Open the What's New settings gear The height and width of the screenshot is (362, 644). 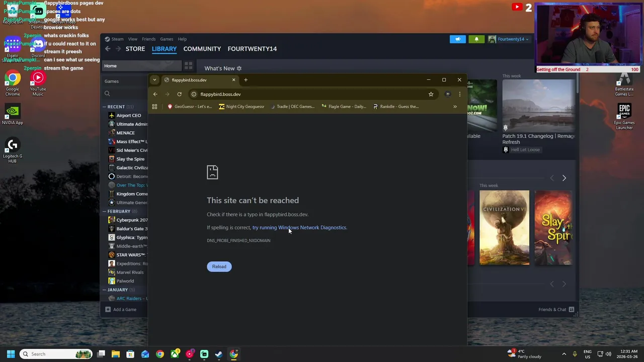(x=239, y=68)
